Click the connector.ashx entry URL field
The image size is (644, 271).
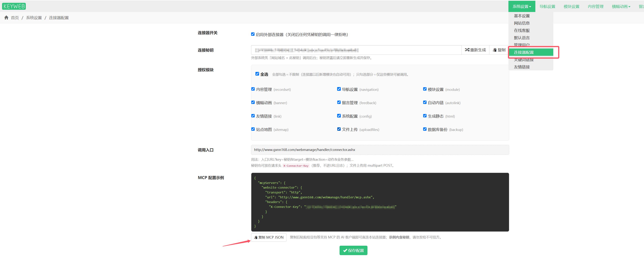pyautogui.click(x=380, y=150)
